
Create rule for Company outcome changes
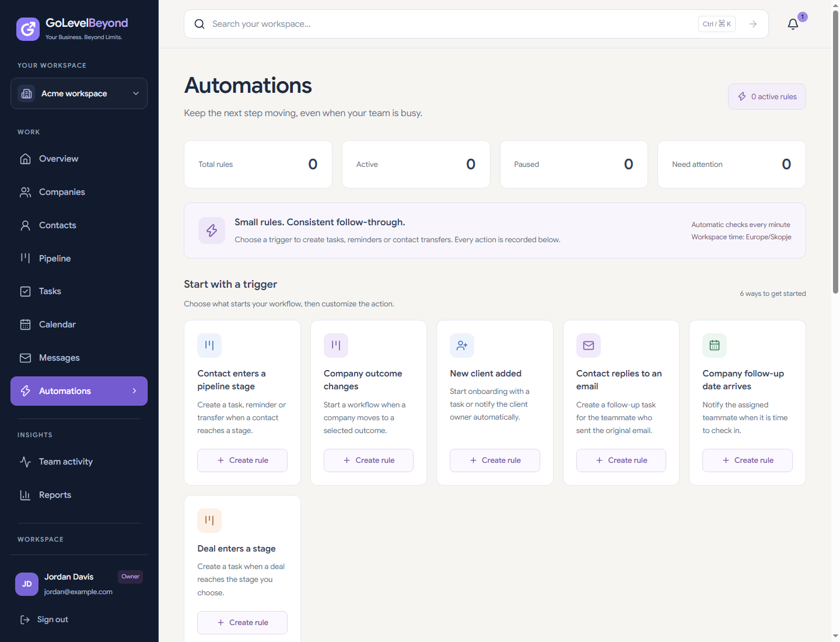tap(369, 460)
